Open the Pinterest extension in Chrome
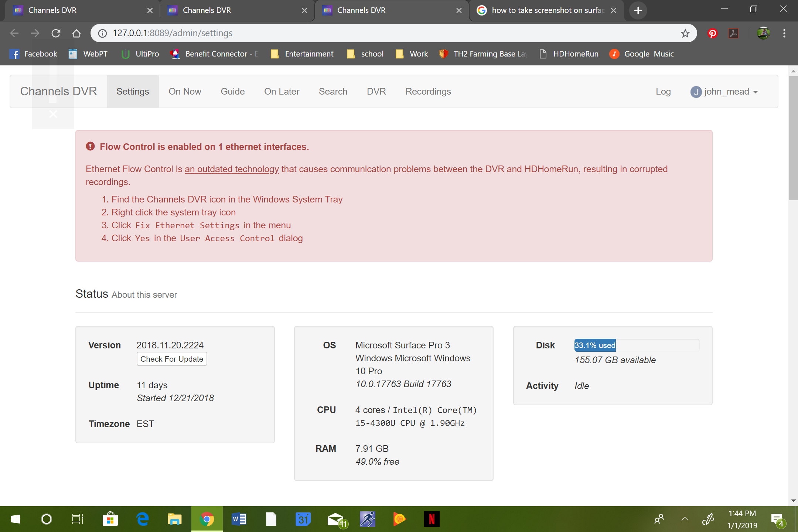The image size is (798, 532). coord(713,33)
